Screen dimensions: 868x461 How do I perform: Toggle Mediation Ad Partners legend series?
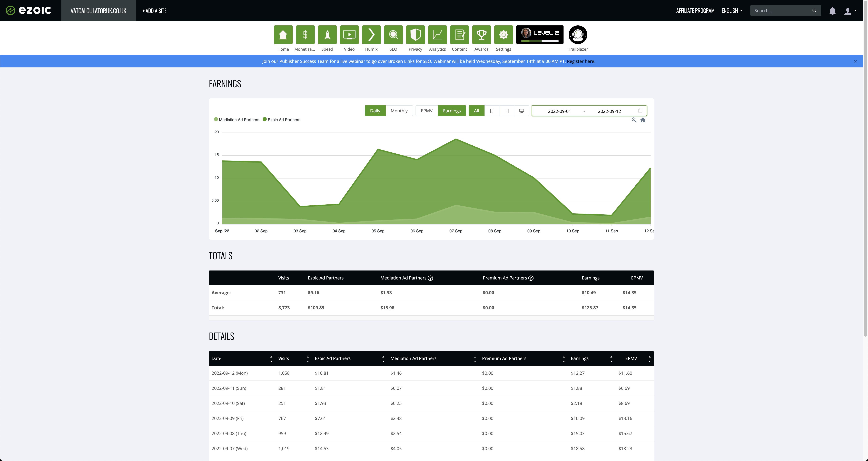pos(236,120)
